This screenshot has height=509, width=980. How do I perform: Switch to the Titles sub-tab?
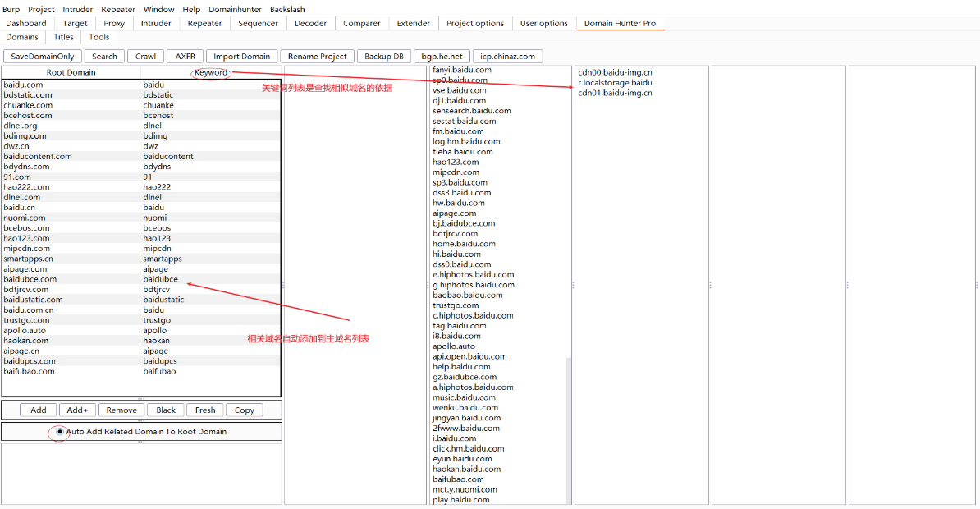(x=63, y=37)
